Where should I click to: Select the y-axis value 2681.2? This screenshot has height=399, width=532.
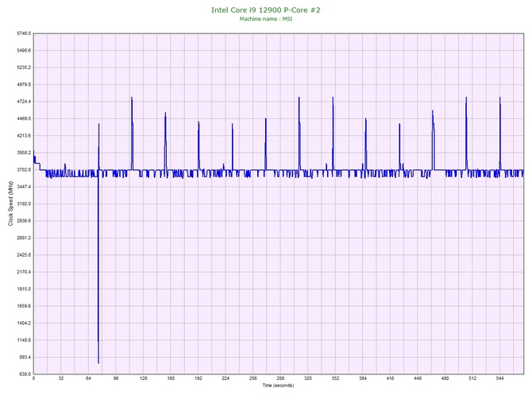[24, 238]
